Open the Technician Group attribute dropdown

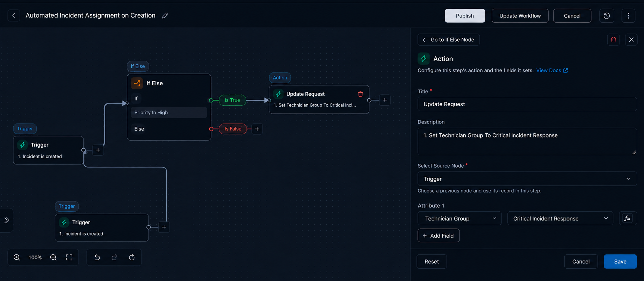point(460,218)
